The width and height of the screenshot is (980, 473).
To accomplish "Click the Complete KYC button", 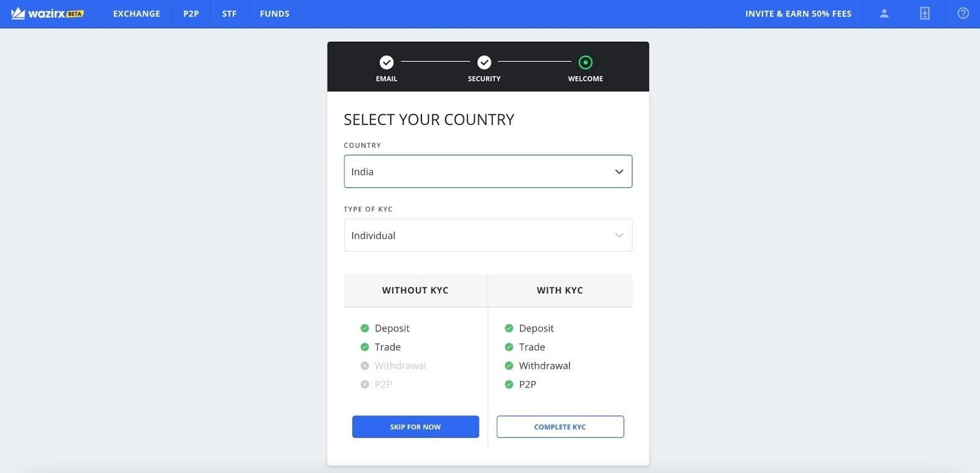I will (x=560, y=427).
